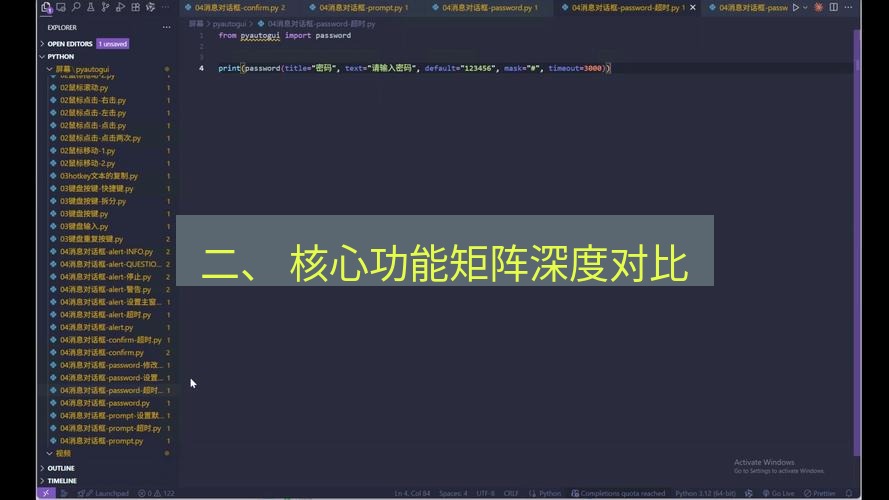Open the Explorer view icon
The image size is (889, 500).
[x=46, y=7]
